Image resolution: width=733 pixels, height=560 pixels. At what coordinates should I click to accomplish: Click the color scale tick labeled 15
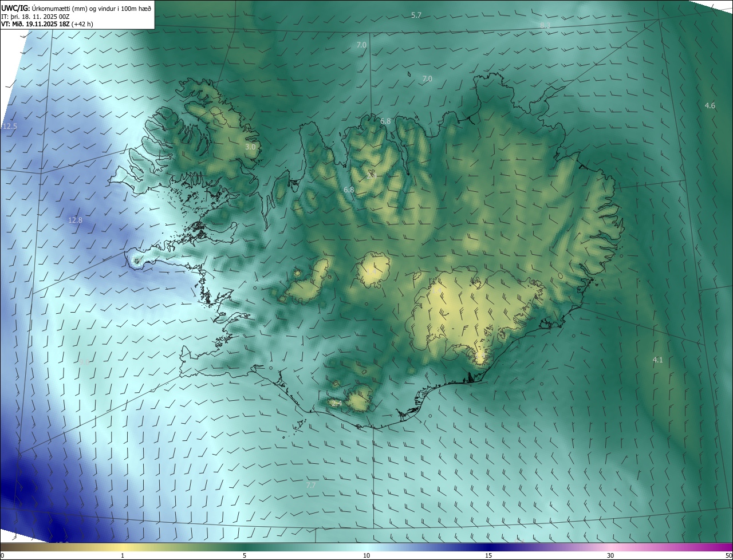coord(488,555)
